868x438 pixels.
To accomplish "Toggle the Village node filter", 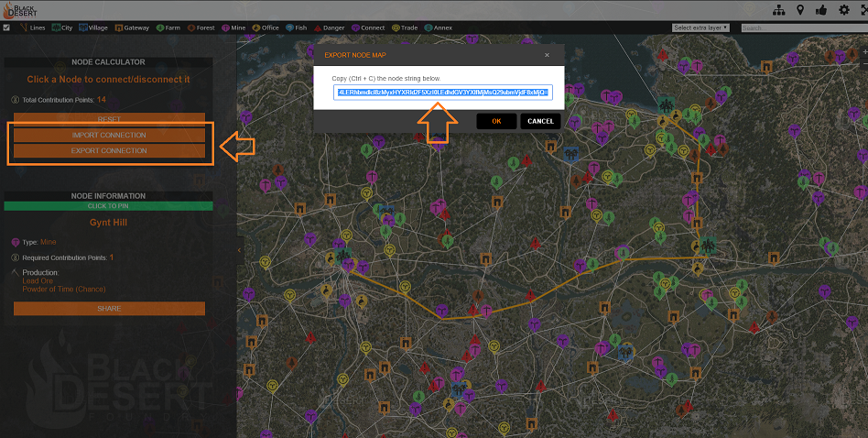I will [93, 27].
